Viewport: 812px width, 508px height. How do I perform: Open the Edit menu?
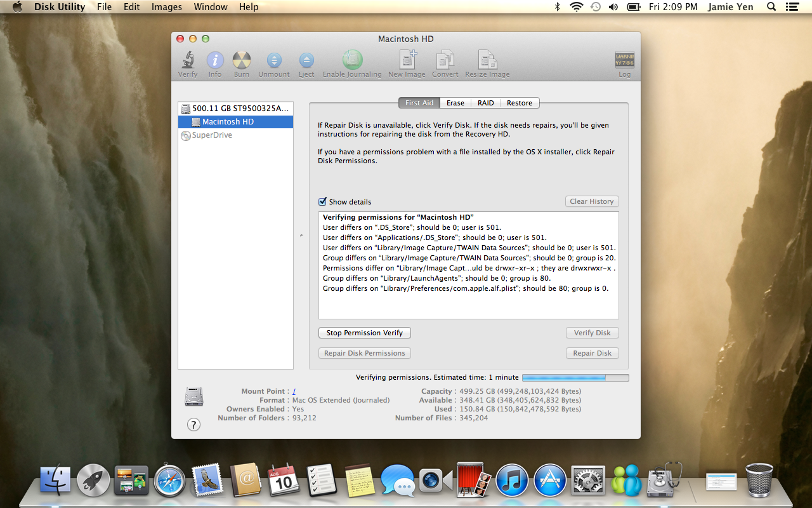pyautogui.click(x=132, y=7)
